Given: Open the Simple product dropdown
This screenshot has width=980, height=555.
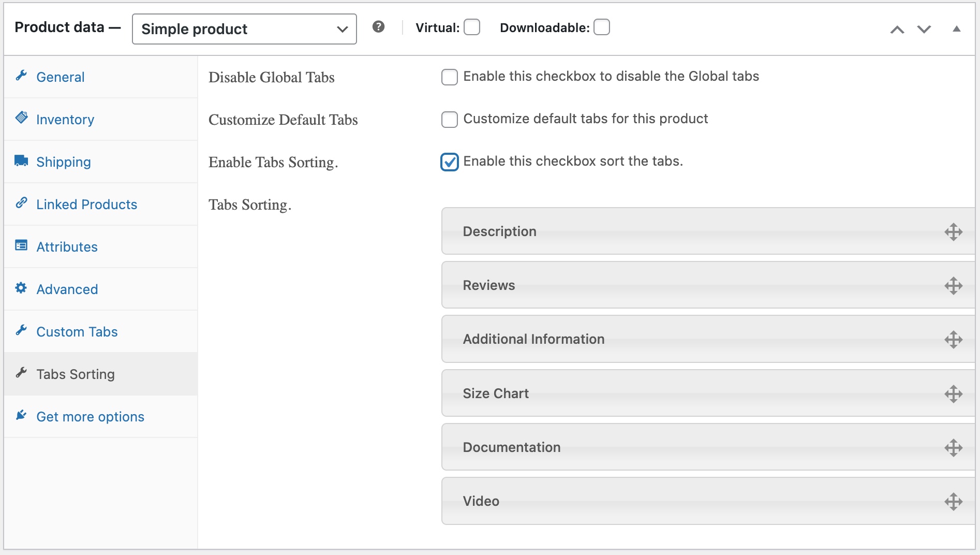Looking at the screenshot, I should click(244, 29).
